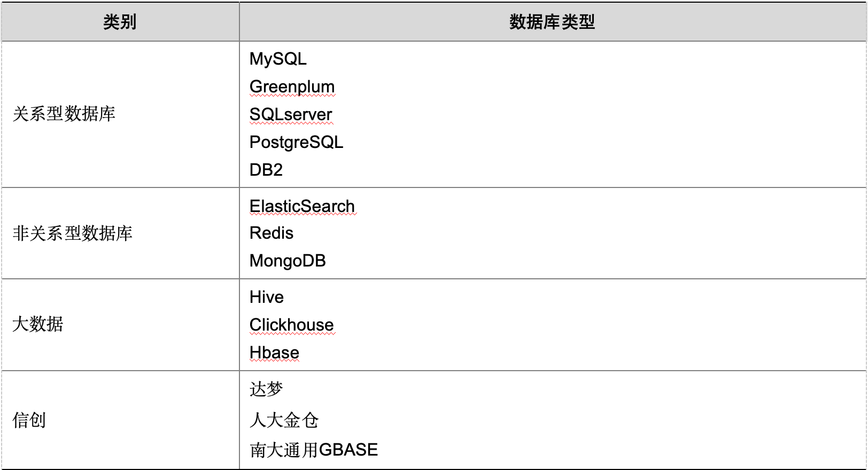The height and width of the screenshot is (470, 868).
Task: Click on Clickhouse text
Action: [x=291, y=325]
